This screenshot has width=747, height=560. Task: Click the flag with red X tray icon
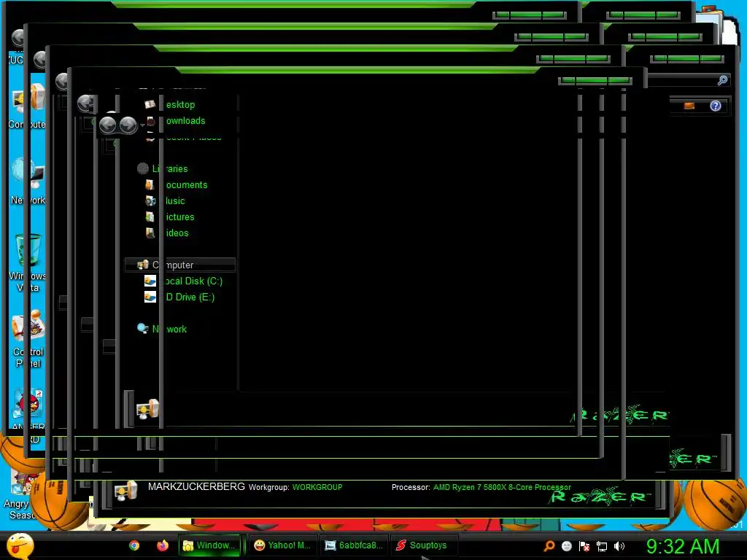tap(584, 546)
